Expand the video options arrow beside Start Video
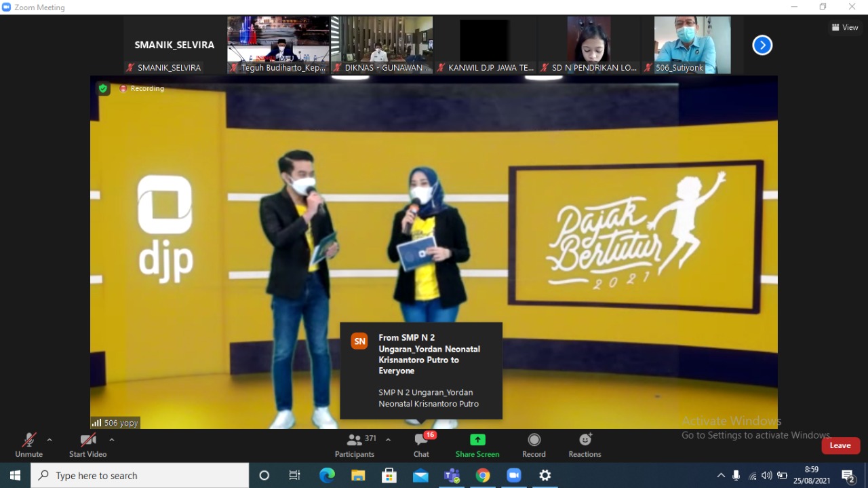 (112, 440)
